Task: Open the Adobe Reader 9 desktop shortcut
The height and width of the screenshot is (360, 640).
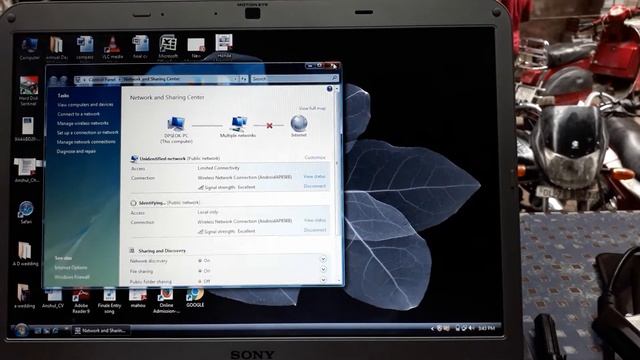Action: pyautogui.click(x=81, y=300)
